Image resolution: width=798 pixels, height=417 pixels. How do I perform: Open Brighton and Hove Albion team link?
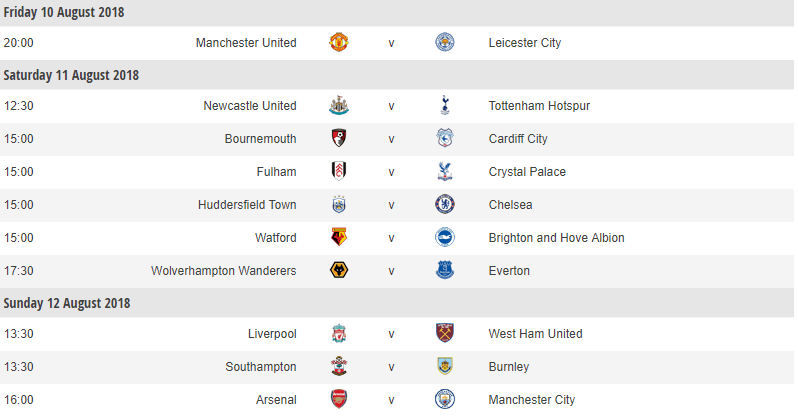(x=556, y=238)
